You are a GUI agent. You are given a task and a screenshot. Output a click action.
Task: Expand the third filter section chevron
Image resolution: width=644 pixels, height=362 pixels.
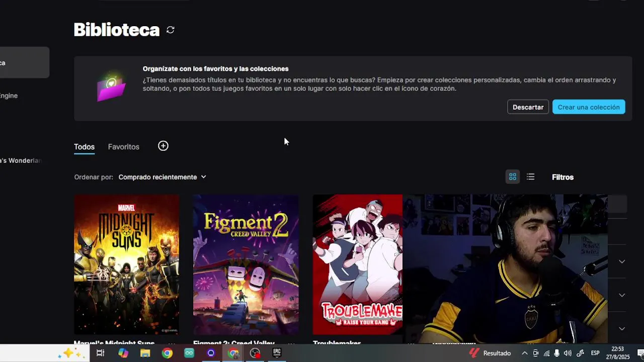(622, 329)
